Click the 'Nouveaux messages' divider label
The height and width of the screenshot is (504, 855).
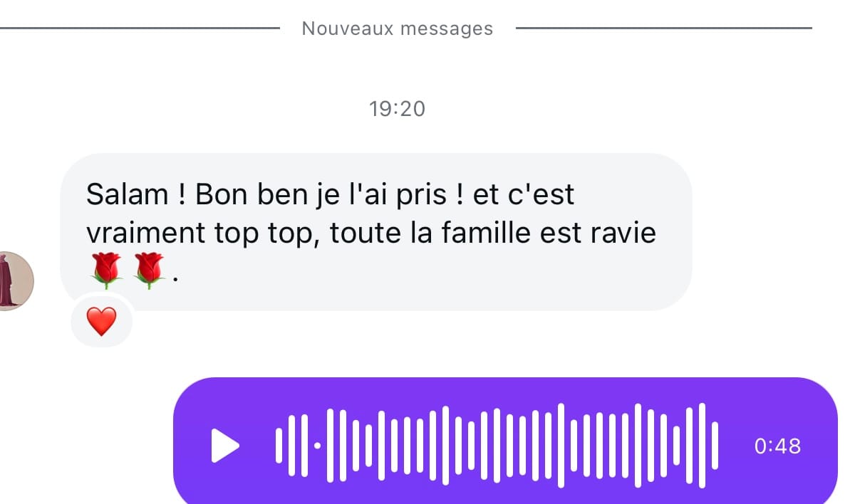(398, 28)
